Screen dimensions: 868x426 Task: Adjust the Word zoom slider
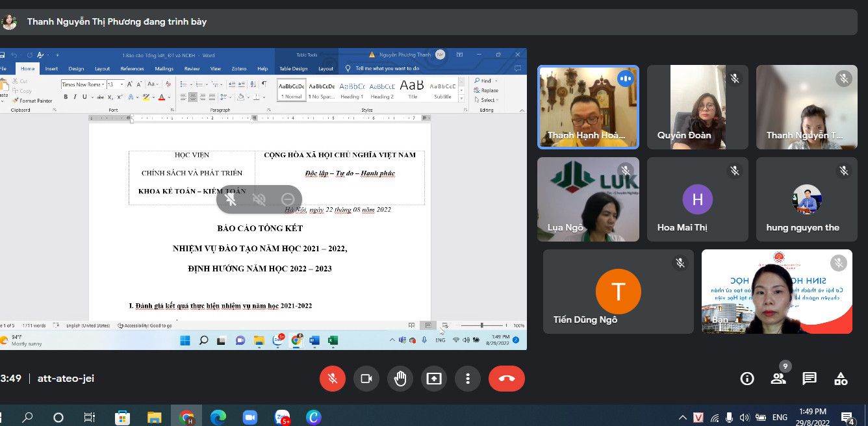tap(481, 325)
